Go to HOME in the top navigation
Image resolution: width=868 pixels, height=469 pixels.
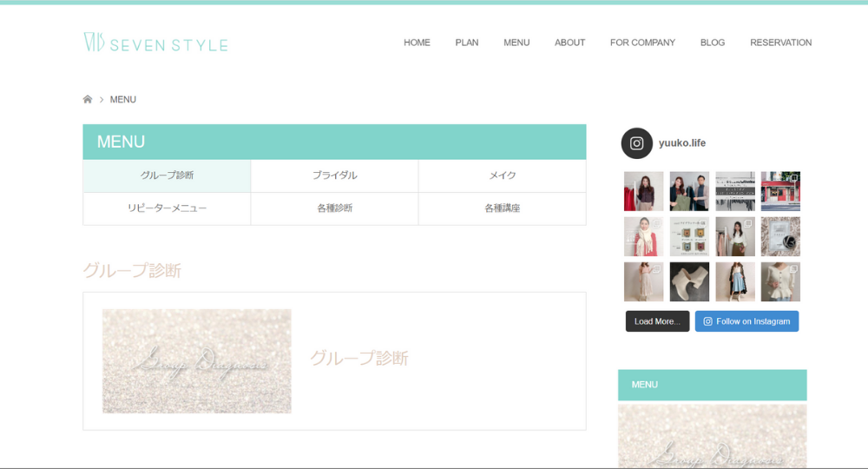(x=417, y=43)
